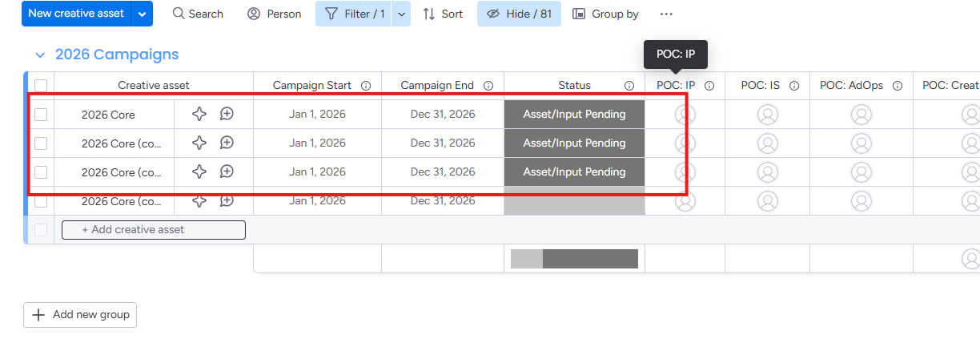Expand the Filter options dropdown arrow
980x347 pixels.
point(401,14)
